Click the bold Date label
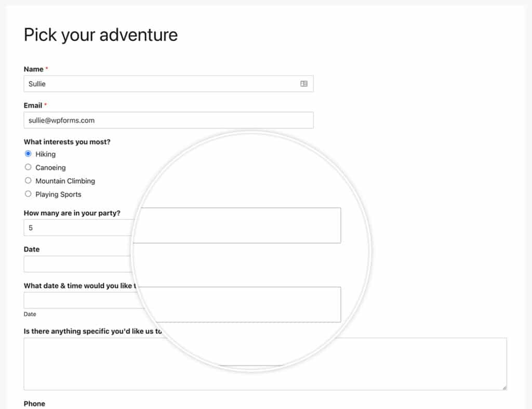Image resolution: width=532 pixels, height=409 pixels. tap(32, 249)
